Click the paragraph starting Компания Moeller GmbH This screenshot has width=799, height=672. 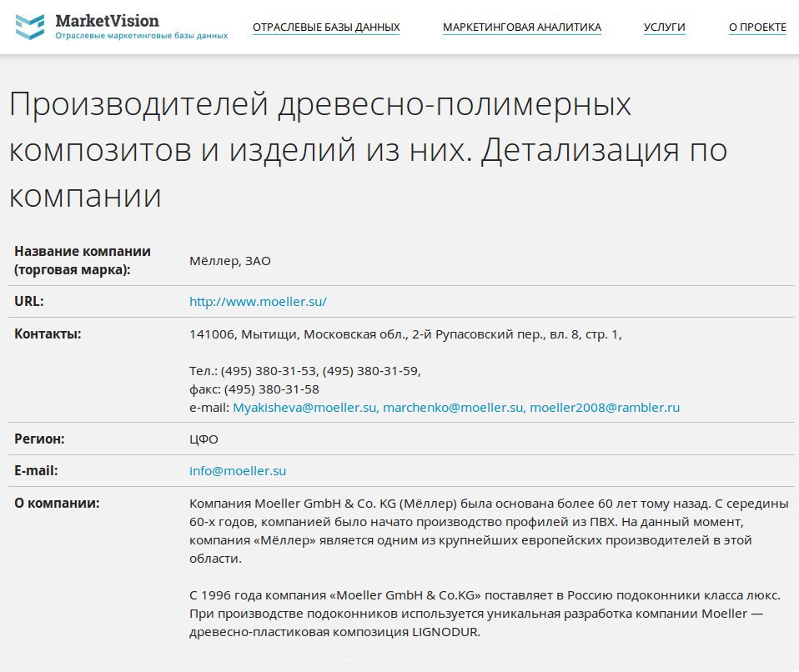pyautogui.click(x=490, y=531)
